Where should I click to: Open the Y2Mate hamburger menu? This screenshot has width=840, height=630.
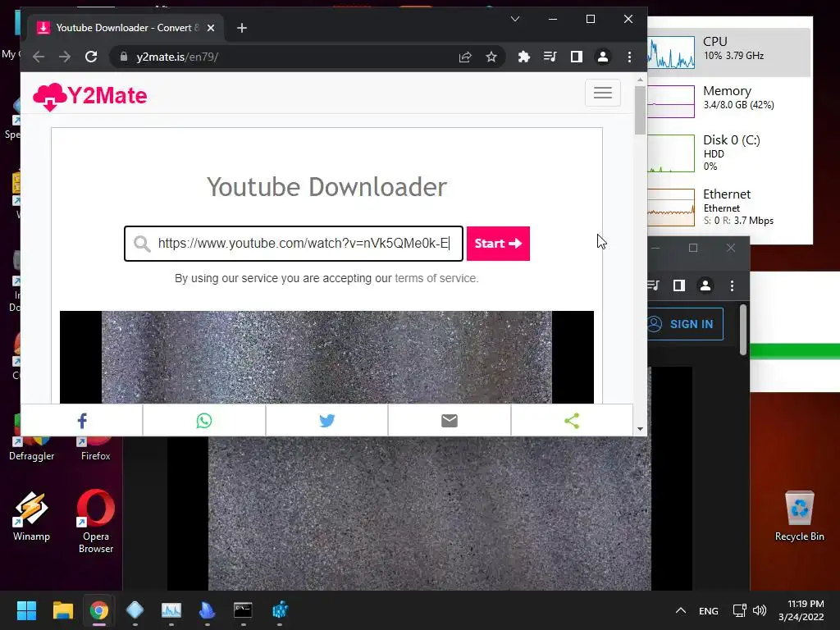(x=603, y=93)
